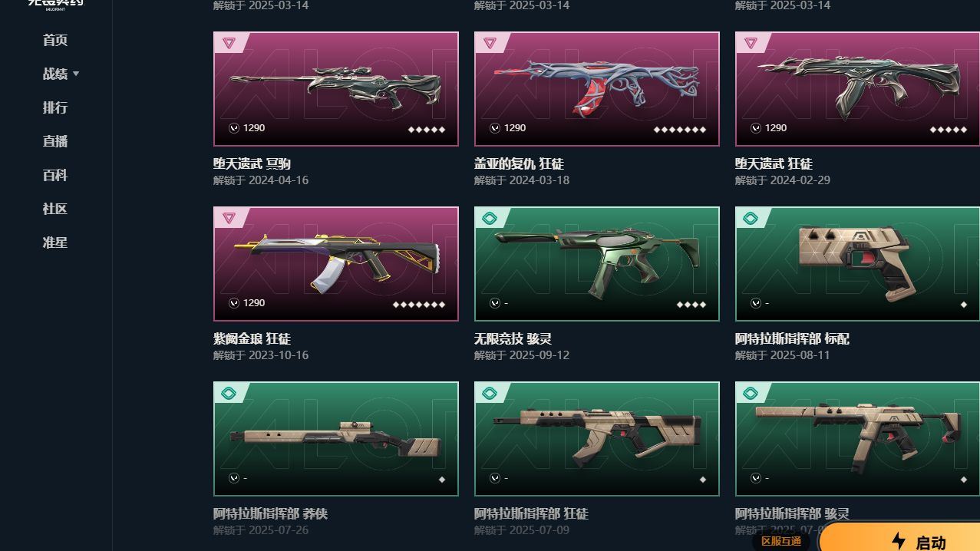Viewport: 980px width, 551px height.
Task: Click the pink tier icon on 堕天遗武 冥驹
Action: [x=229, y=43]
